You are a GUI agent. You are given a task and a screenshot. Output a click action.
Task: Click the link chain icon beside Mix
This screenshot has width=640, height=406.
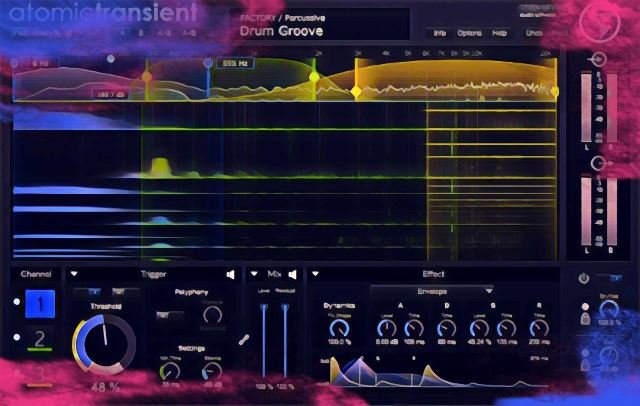(x=242, y=340)
